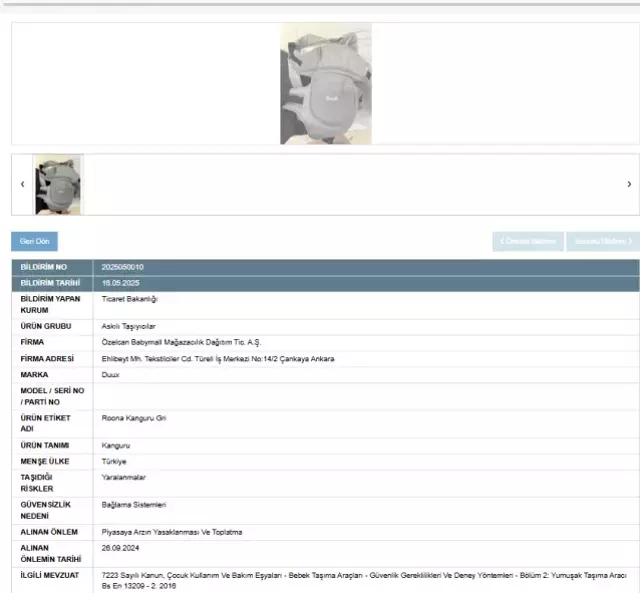Go to Sonraki Bildirim

[602, 241]
